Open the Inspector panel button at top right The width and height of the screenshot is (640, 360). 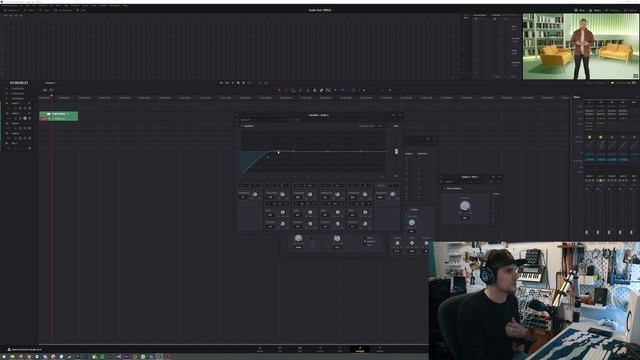631,10
